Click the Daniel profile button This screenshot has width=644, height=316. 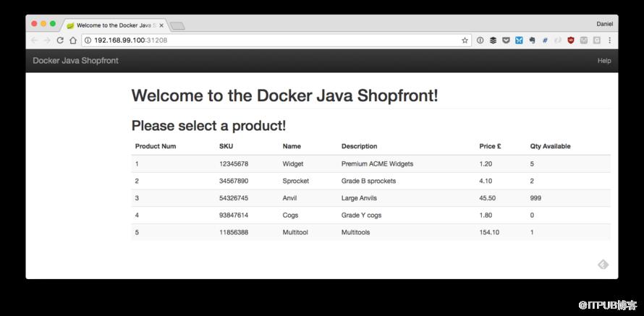605,24
